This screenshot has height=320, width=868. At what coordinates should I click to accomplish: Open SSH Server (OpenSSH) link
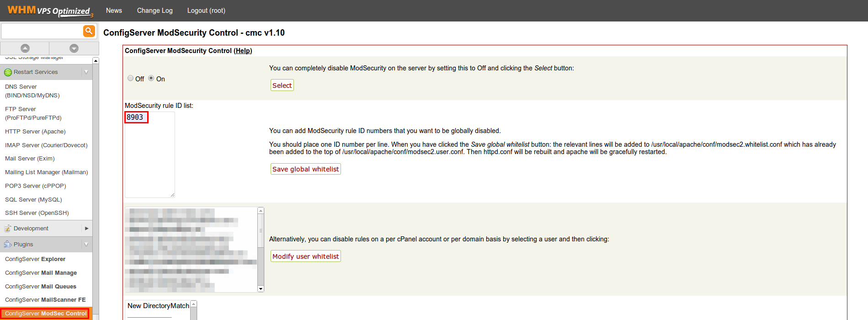37,213
